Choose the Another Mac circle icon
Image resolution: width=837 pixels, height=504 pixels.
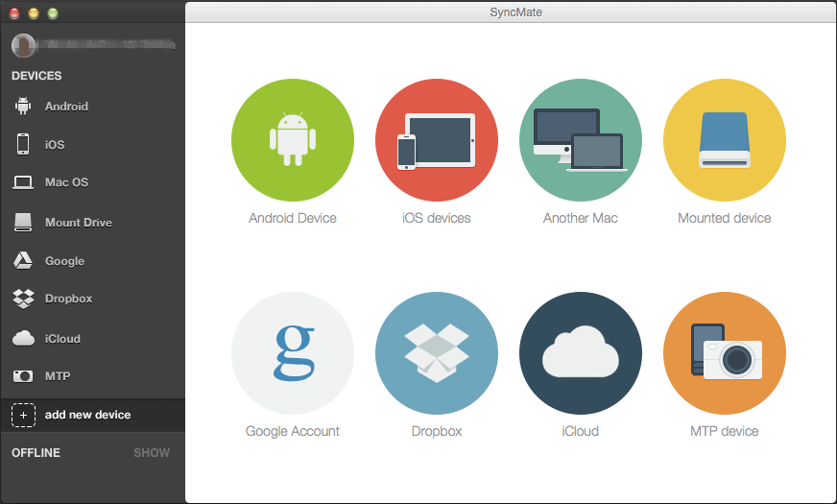(580, 140)
